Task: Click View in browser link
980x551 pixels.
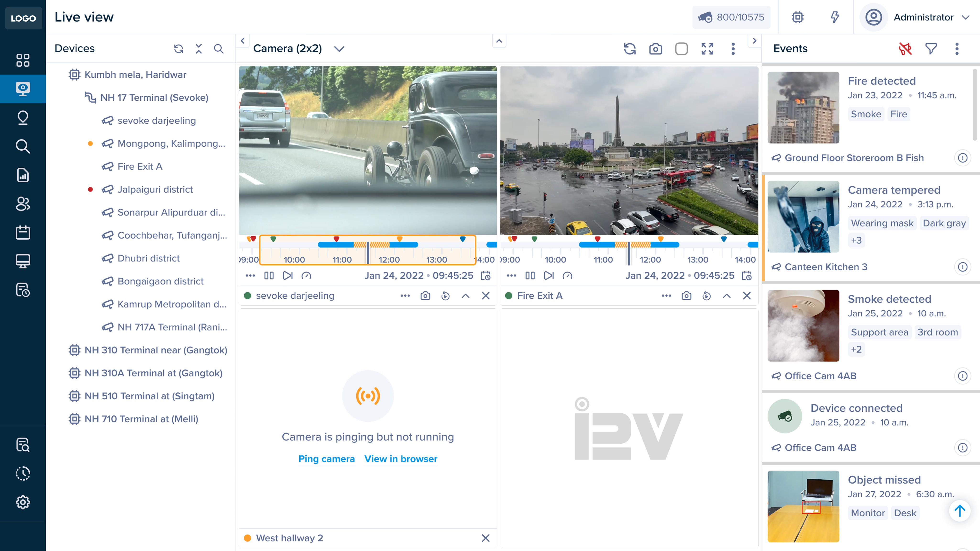Action: pos(401,458)
